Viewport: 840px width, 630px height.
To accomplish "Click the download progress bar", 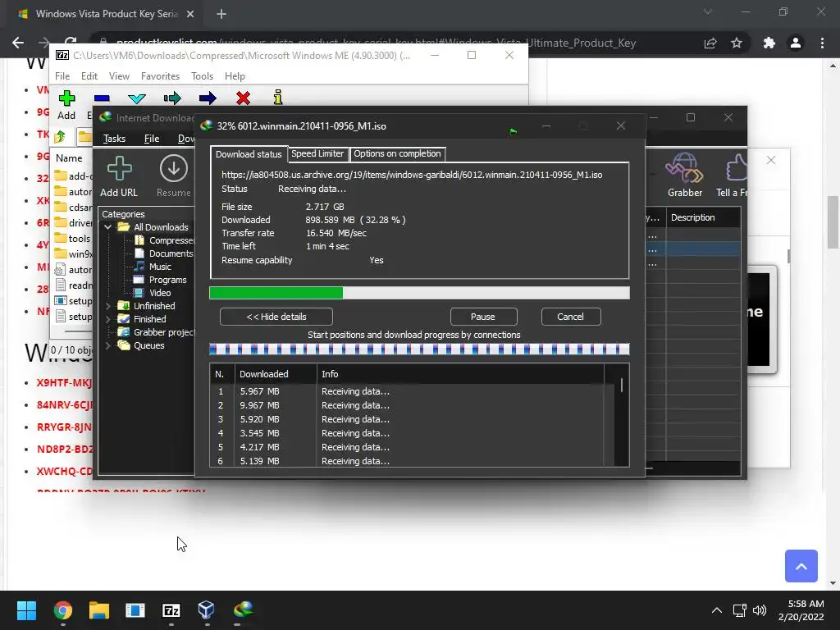I will [x=419, y=293].
